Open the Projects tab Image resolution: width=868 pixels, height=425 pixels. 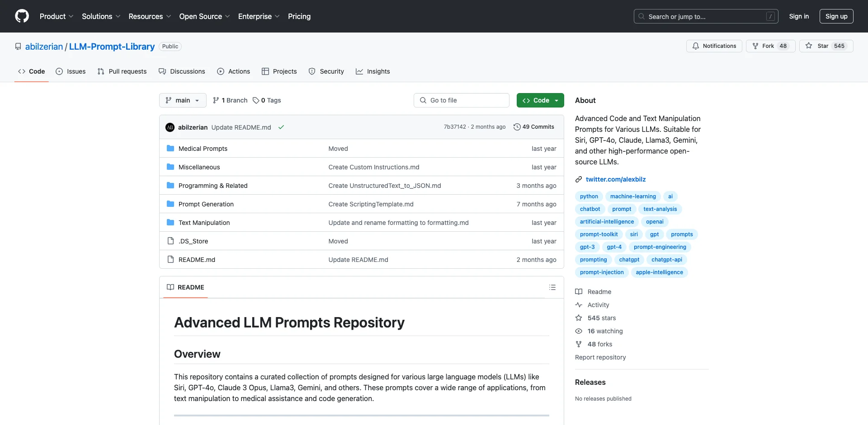tap(279, 71)
